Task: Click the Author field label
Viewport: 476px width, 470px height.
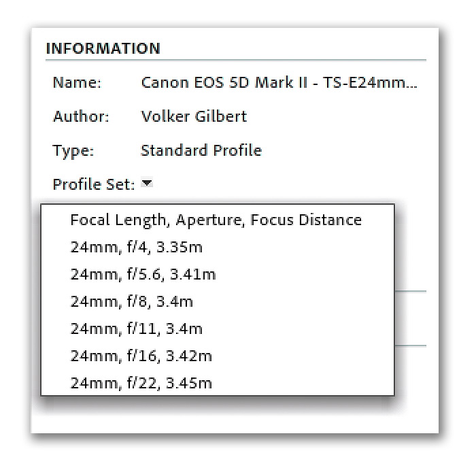Action: pyautogui.click(x=81, y=116)
